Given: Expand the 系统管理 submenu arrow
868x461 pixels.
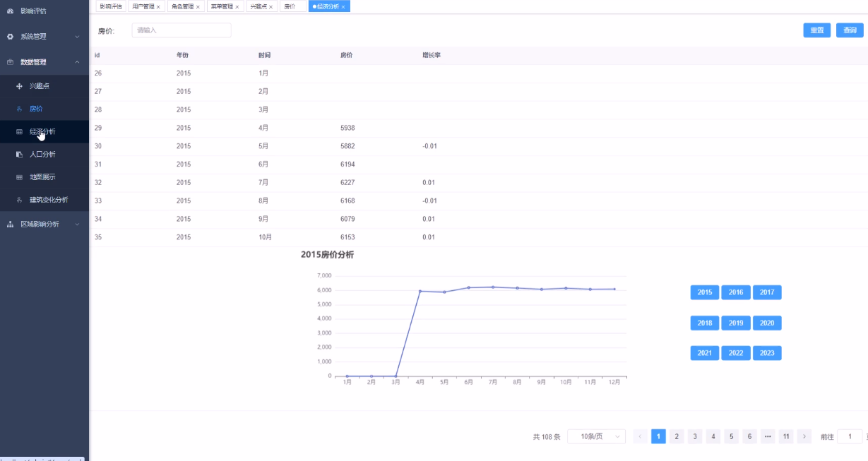Looking at the screenshot, I should [x=77, y=36].
